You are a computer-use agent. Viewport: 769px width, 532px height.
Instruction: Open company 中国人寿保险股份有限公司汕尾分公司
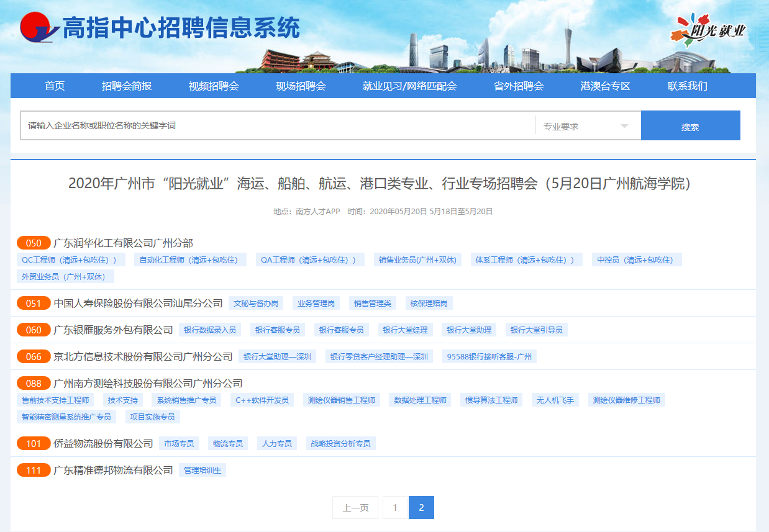click(x=139, y=303)
